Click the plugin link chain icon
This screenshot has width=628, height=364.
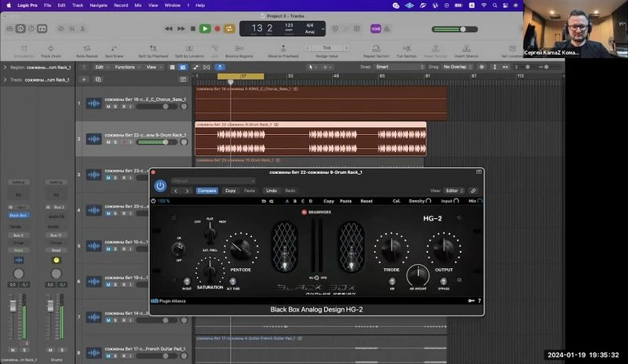click(x=473, y=191)
